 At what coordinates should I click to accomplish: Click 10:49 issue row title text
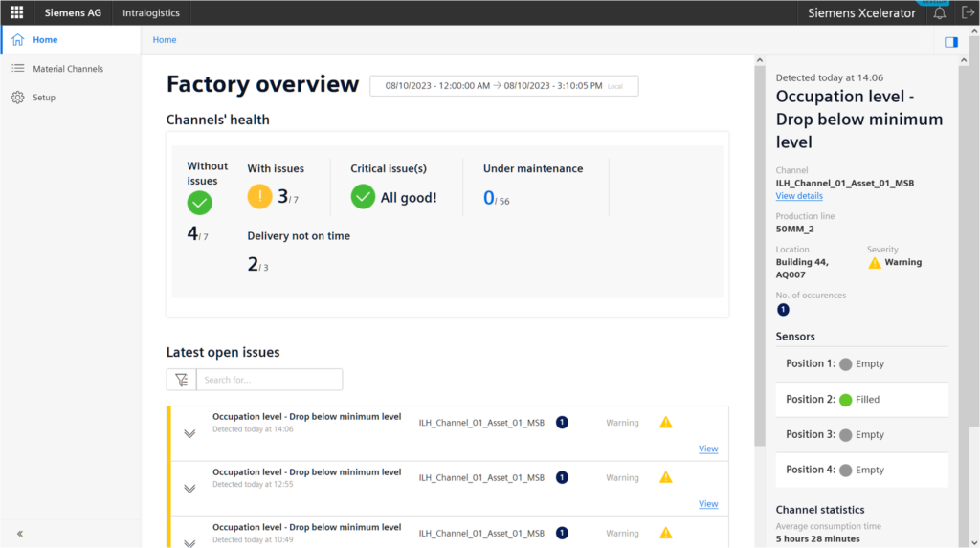click(x=306, y=527)
